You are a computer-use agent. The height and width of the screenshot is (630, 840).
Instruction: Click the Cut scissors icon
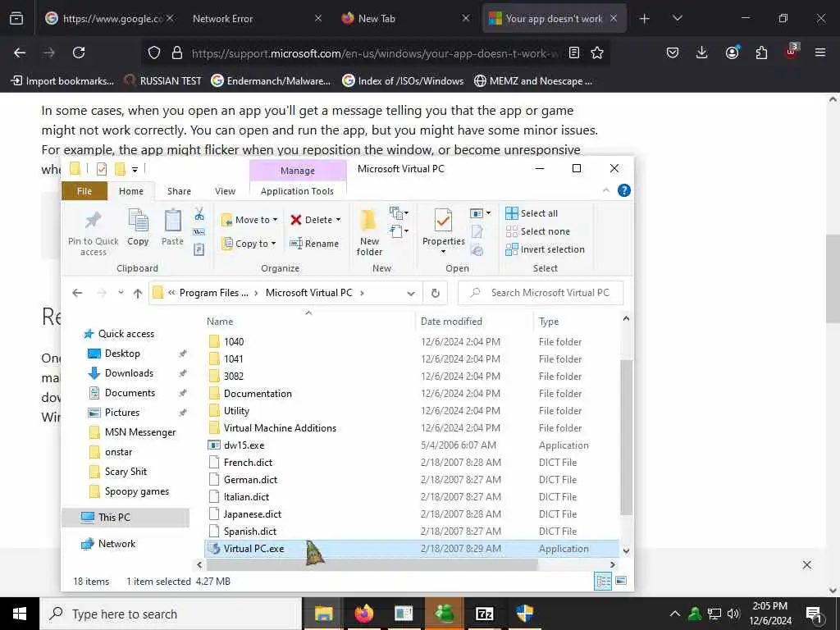point(199,214)
